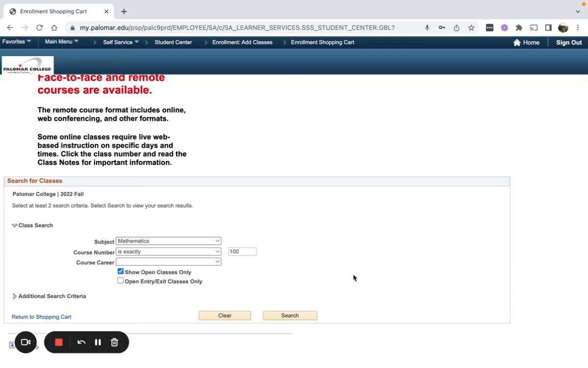The image size is (588, 368).
Task: Close the Enrollment Shopping Cart tab
Action: click(x=107, y=11)
